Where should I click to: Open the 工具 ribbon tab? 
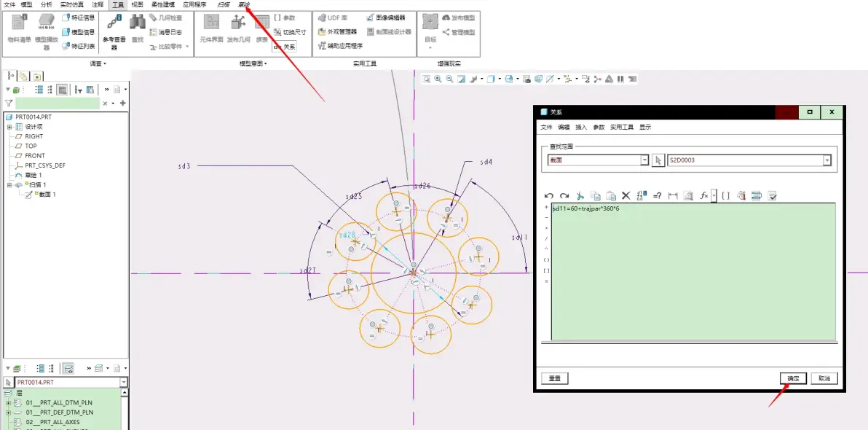(x=118, y=4)
